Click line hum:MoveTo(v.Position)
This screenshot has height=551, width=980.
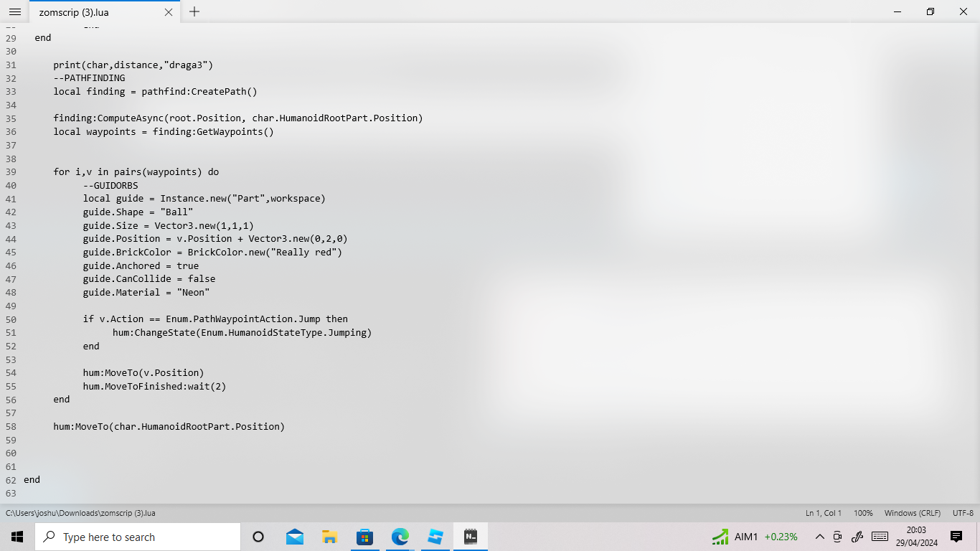coord(143,372)
